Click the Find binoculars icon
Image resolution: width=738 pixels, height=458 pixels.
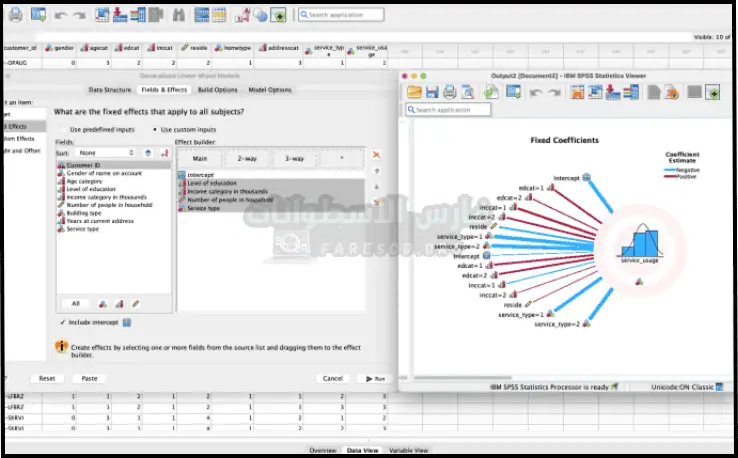178,15
